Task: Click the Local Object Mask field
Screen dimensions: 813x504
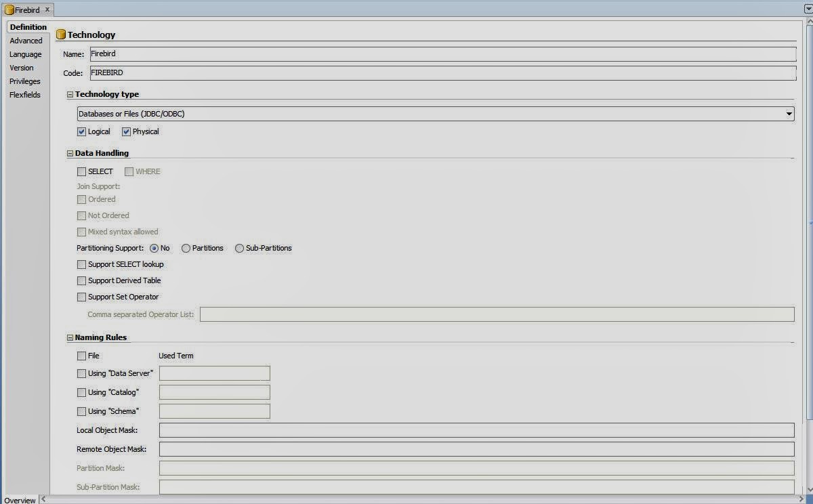Action: coord(476,430)
